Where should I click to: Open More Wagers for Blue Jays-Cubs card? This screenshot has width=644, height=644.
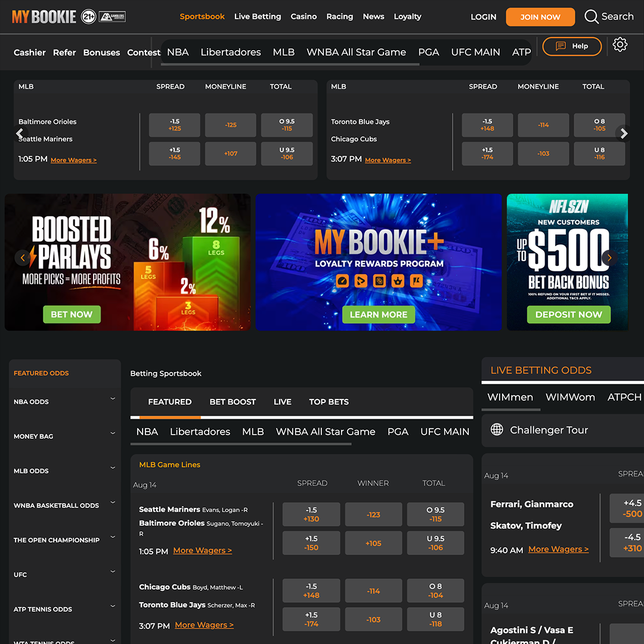(388, 160)
